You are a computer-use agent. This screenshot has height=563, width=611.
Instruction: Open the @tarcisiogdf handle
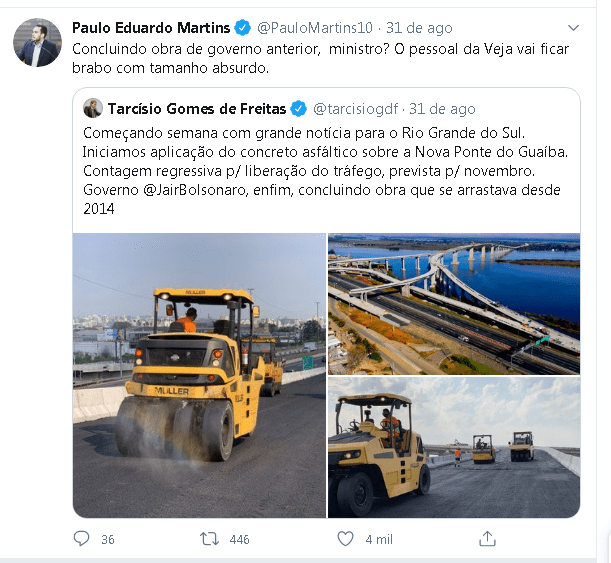(x=356, y=109)
